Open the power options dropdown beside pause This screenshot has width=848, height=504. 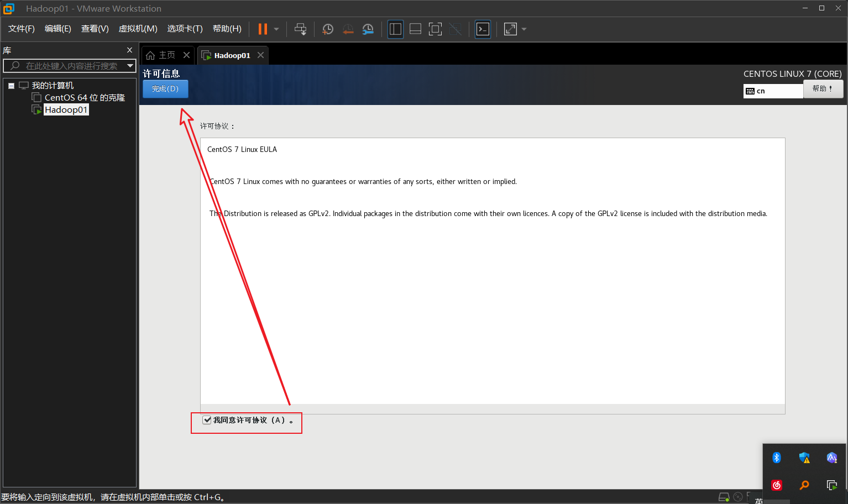276,29
